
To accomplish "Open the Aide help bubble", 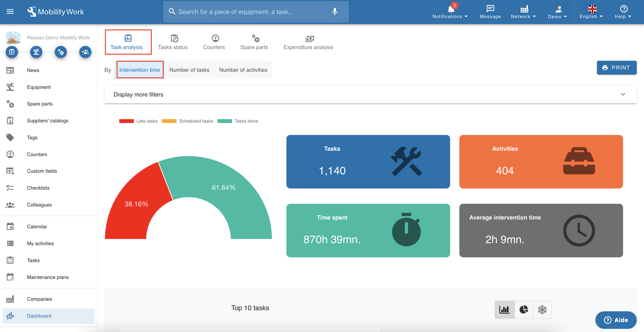I will (616, 320).
